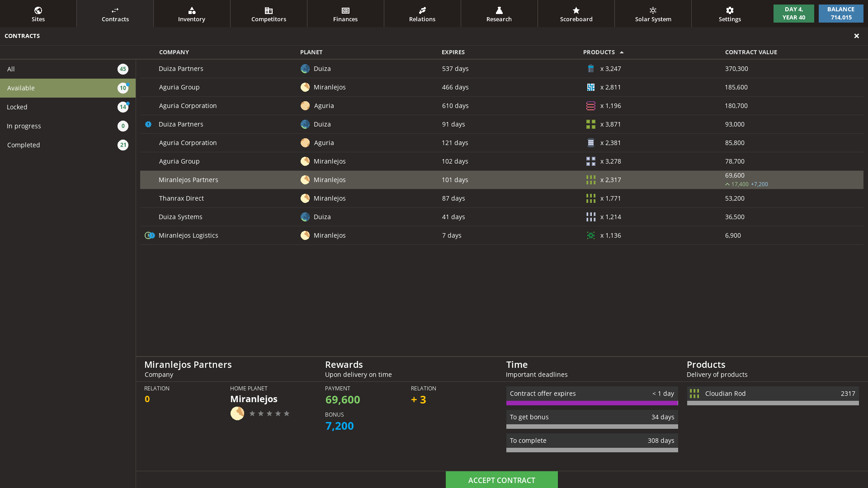Click the To get bonus progress bar
Screen dimensions: 868x488
tap(592, 427)
